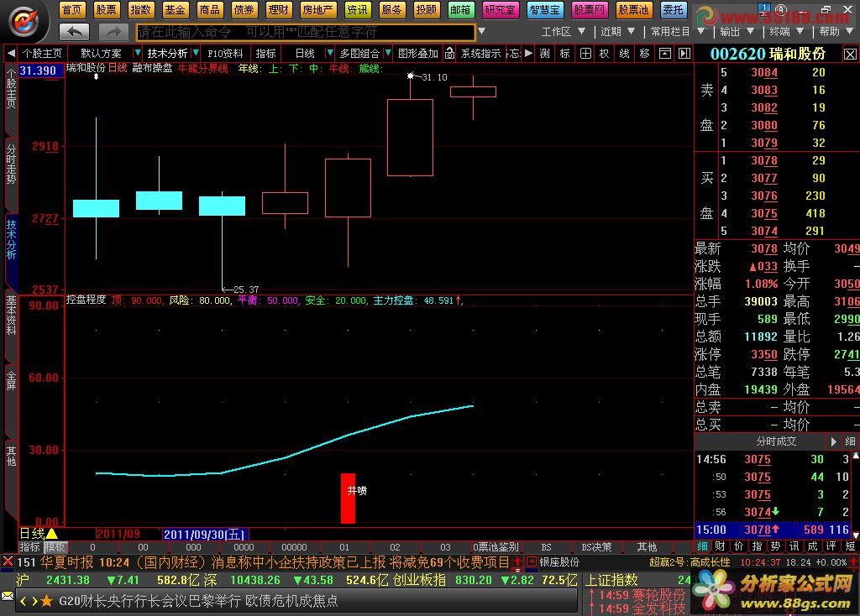860x616 pixels.
Task: Click the 移 toolbar tool
Action: click(x=644, y=53)
